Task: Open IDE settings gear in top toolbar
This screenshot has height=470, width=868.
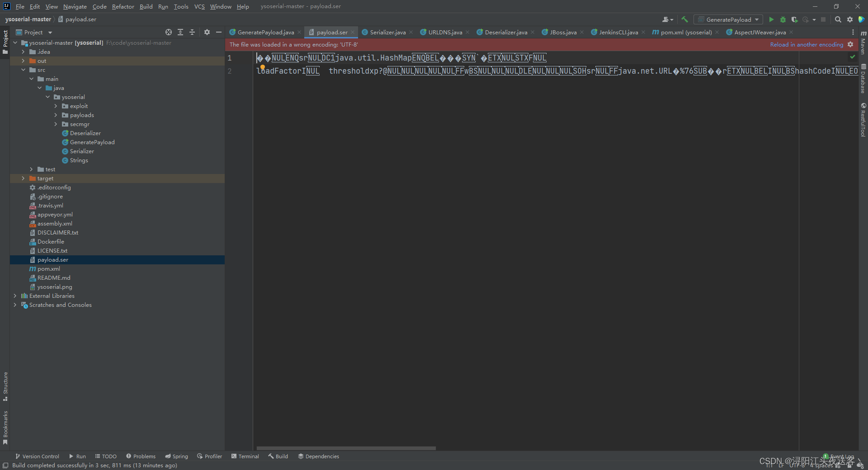Action: [x=850, y=19]
